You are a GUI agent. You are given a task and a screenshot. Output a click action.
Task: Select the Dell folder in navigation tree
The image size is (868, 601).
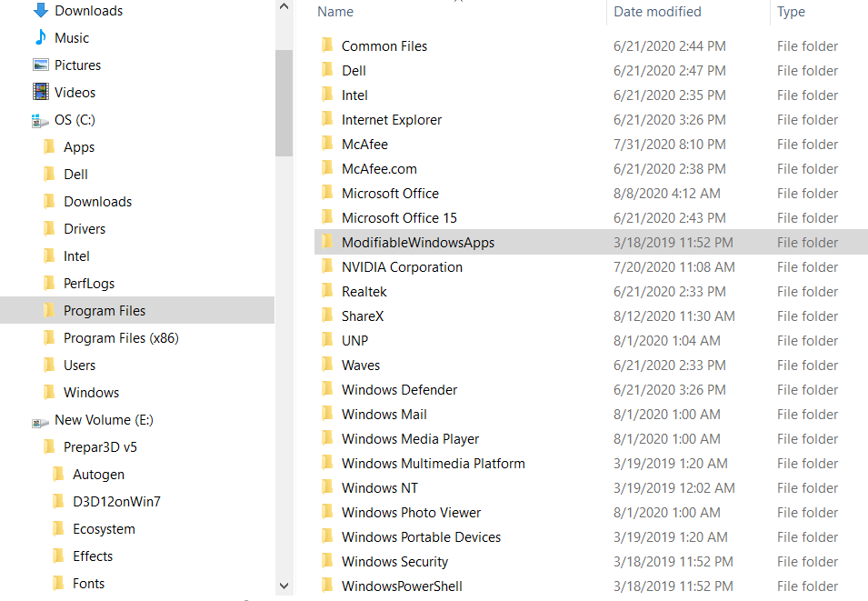click(x=75, y=175)
